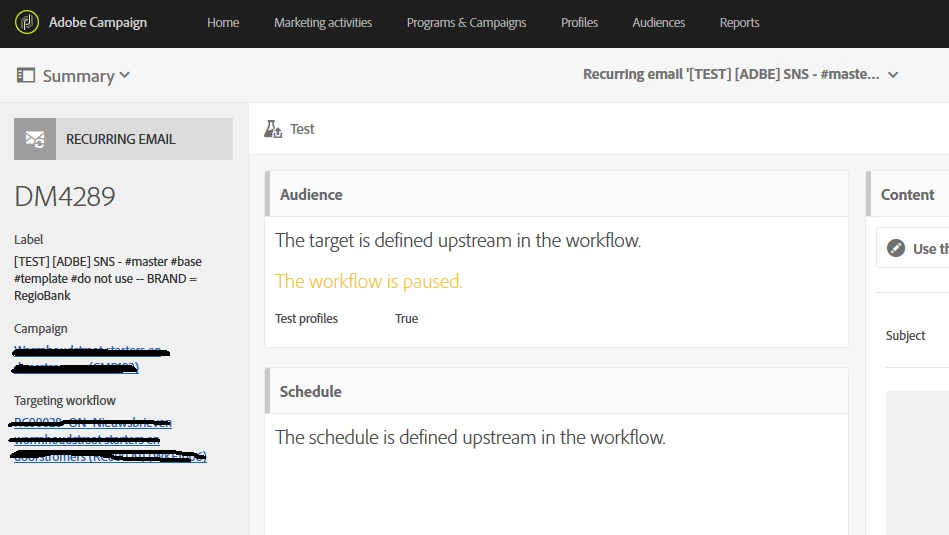This screenshot has width=949, height=535.
Task: Open Programs & Campaigns menu
Action: click(x=466, y=22)
